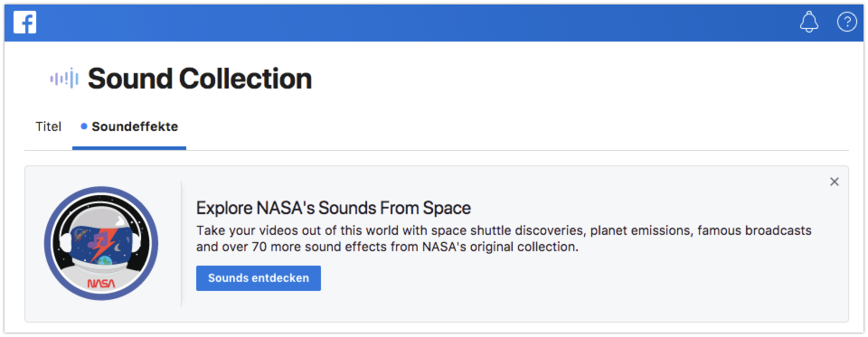
Task: Click the NASA astronaut badge image
Action: [x=101, y=243]
